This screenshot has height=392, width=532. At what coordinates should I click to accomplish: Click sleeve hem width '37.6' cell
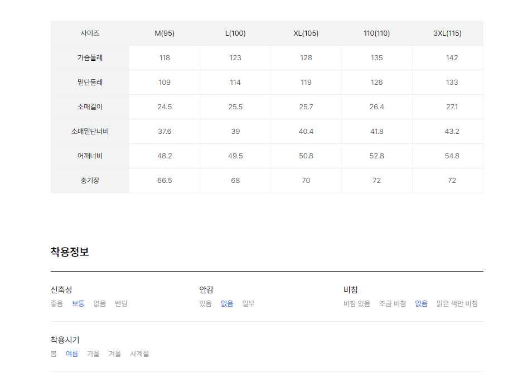[165, 132]
